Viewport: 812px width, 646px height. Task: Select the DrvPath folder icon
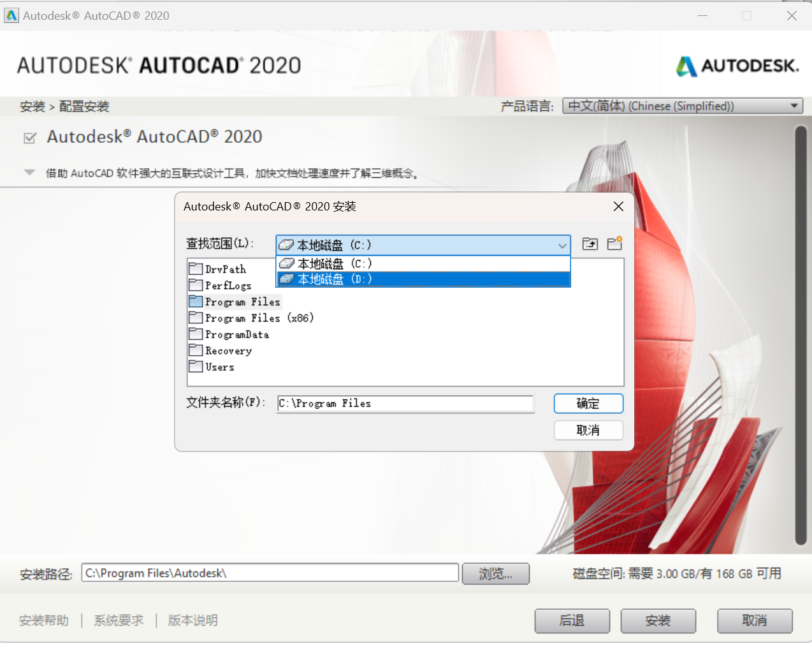click(x=196, y=269)
